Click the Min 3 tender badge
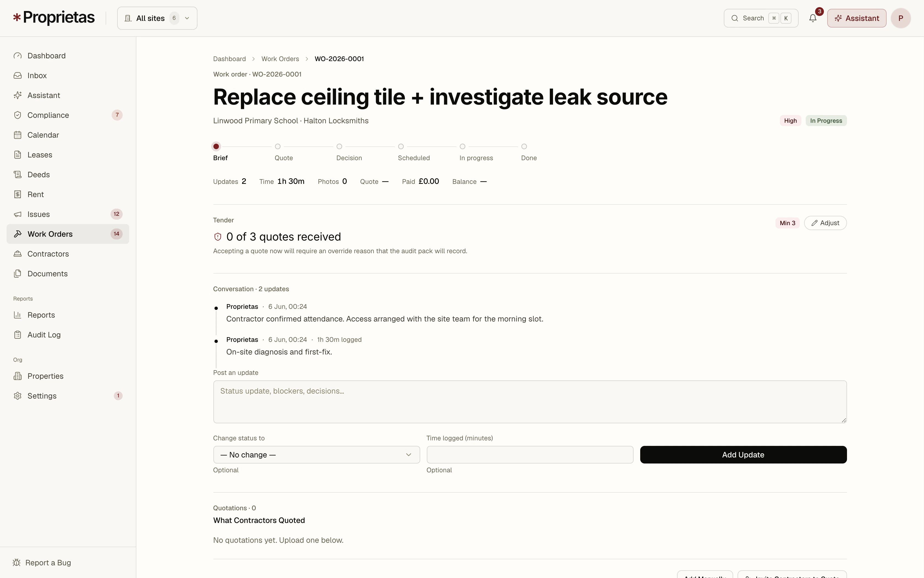This screenshot has width=924, height=578. (787, 223)
